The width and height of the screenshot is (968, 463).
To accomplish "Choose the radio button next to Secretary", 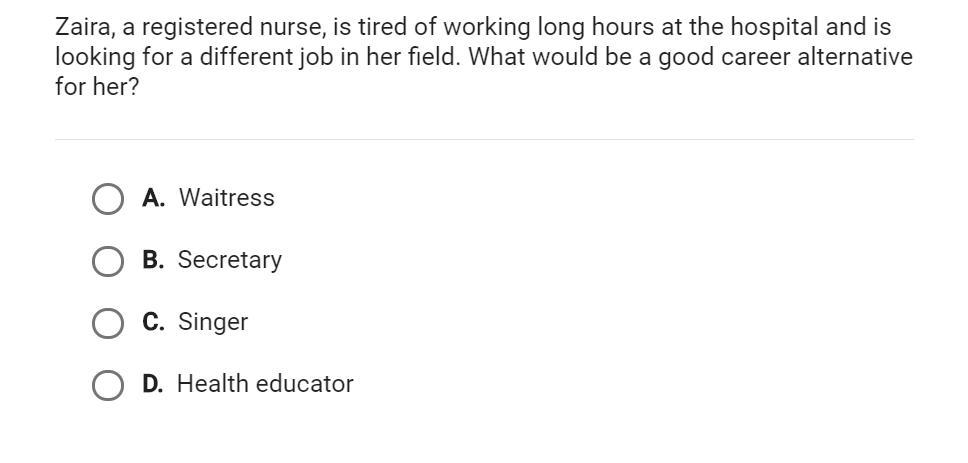I will tap(107, 261).
